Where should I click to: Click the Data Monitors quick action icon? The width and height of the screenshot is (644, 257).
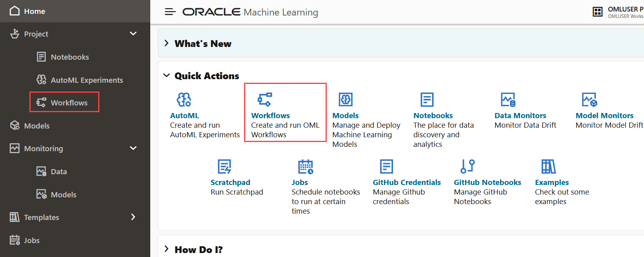click(x=508, y=99)
